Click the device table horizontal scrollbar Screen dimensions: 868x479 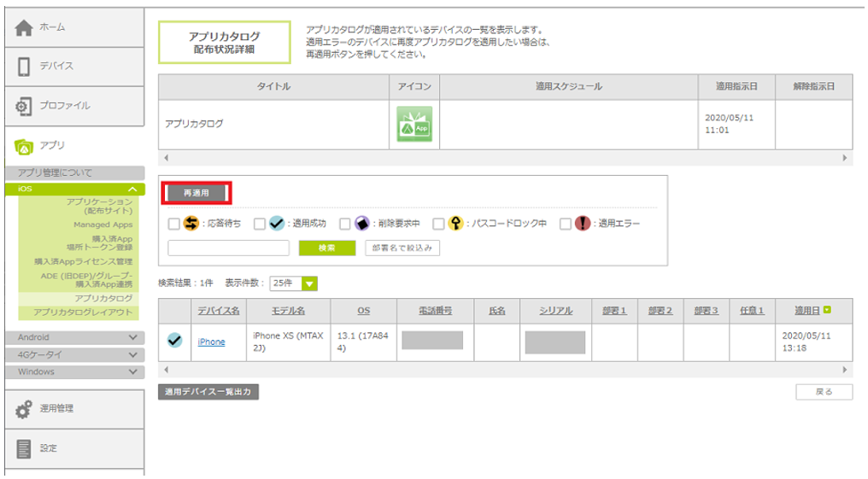504,370
